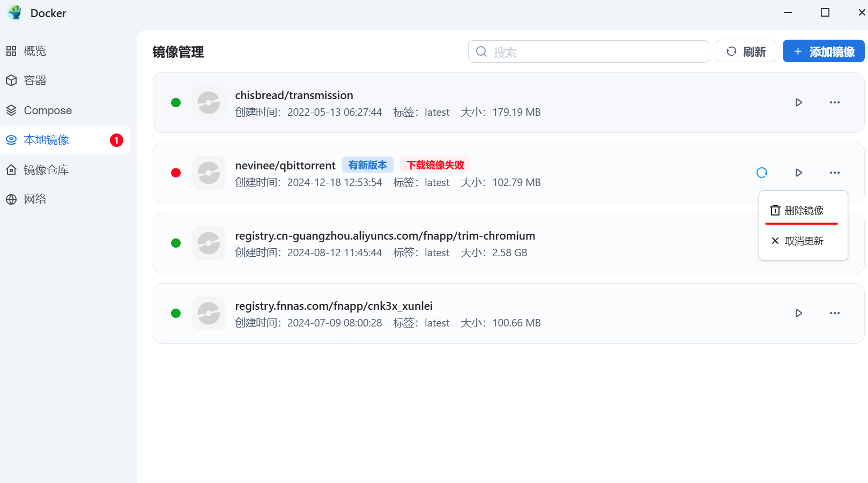Click the registry.fnnas.com/fnapp/cnk3x_xunlei name
Screen dimensions: 868x483
(x=333, y=306)
